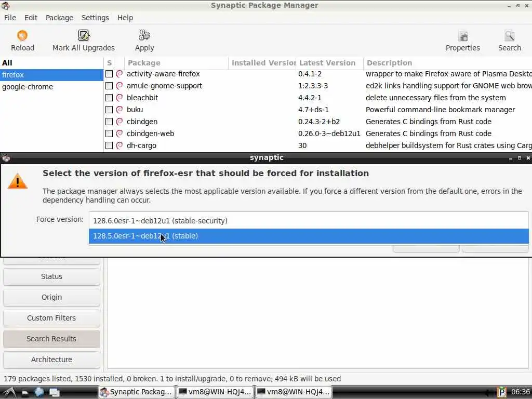Sort by Installed Version column header
Viewport: 532px width, 399px height.
[x=262, y=63]
